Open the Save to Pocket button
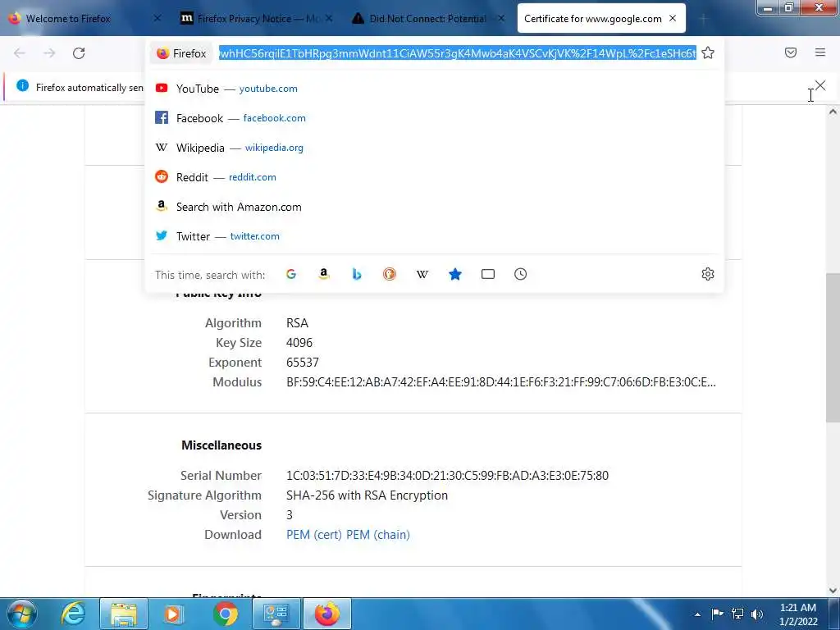The image size is (840, 630). (x=791, y=52)
